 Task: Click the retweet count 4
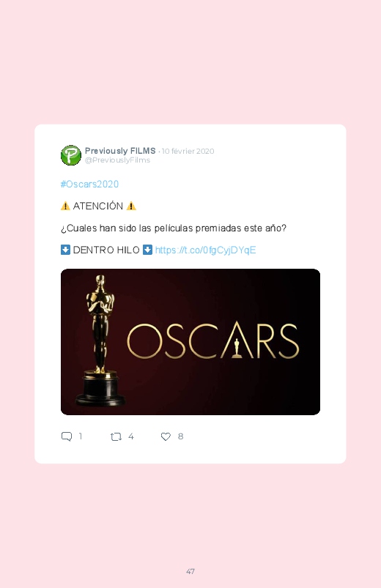(x=131, y=436)
